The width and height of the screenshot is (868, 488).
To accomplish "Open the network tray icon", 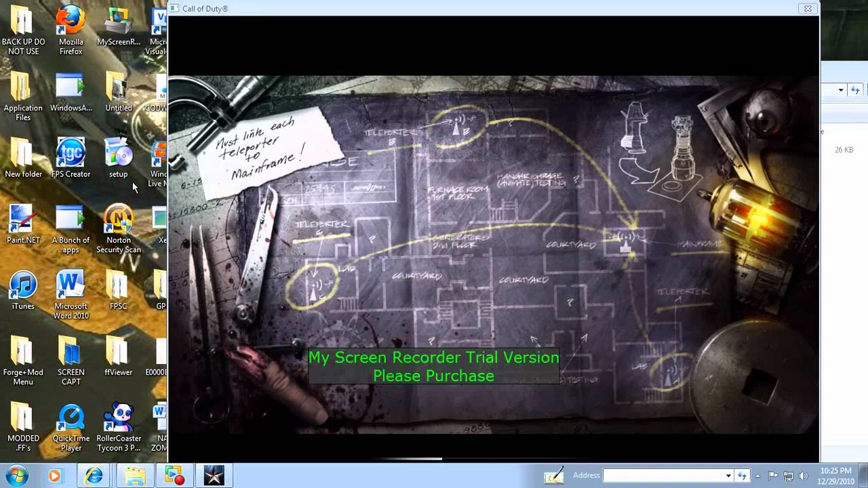I will click(x=788, y=476).
